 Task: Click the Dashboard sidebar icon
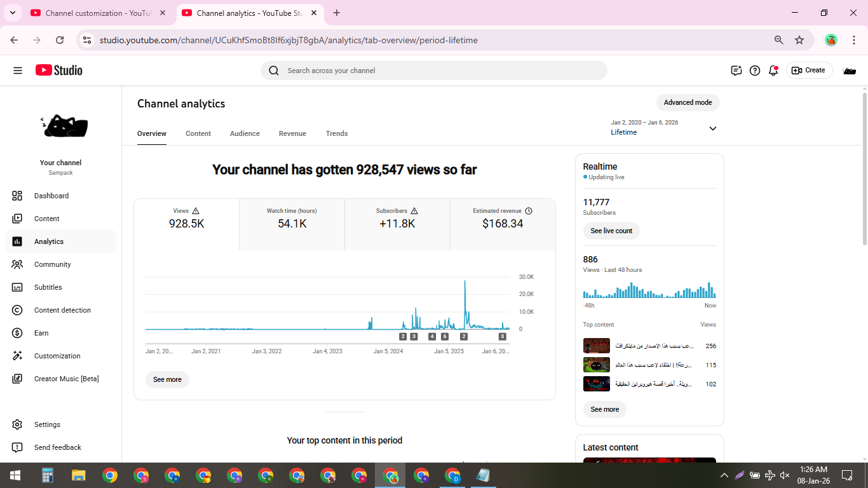17,196
